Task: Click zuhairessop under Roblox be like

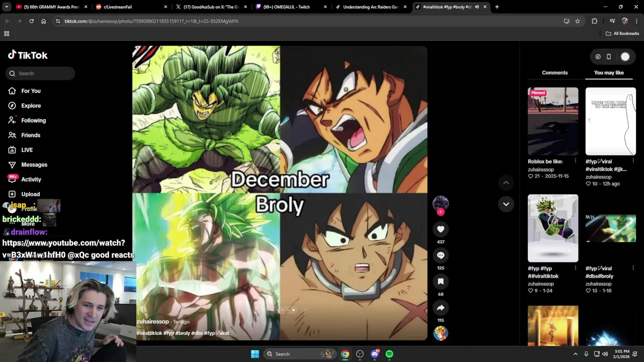Action: [x=541, y=169]
